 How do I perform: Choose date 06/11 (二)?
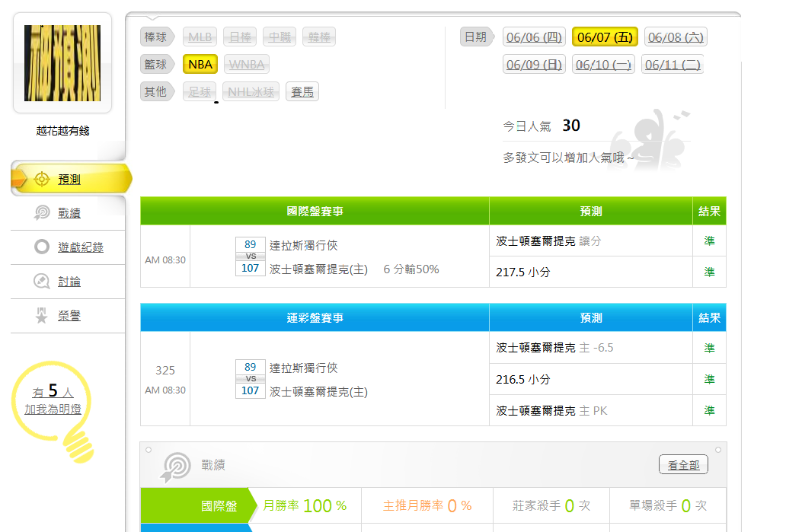pos(673,65)
